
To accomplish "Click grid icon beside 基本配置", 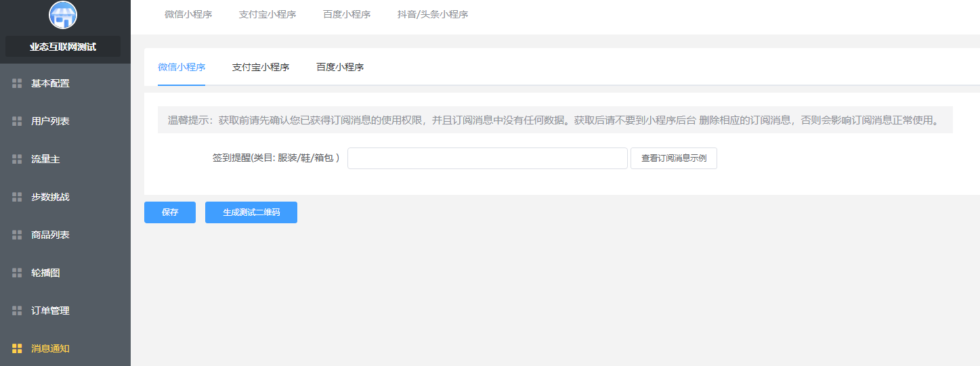I will (x=18, y=84).
